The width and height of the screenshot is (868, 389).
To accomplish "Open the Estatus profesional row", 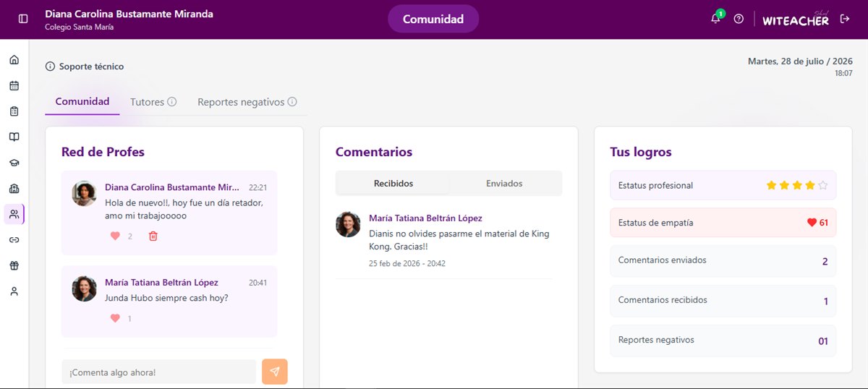I will [723, 186].
